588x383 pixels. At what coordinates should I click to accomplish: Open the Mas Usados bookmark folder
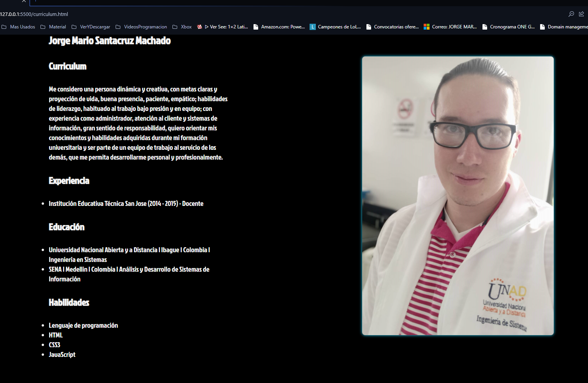18,27
